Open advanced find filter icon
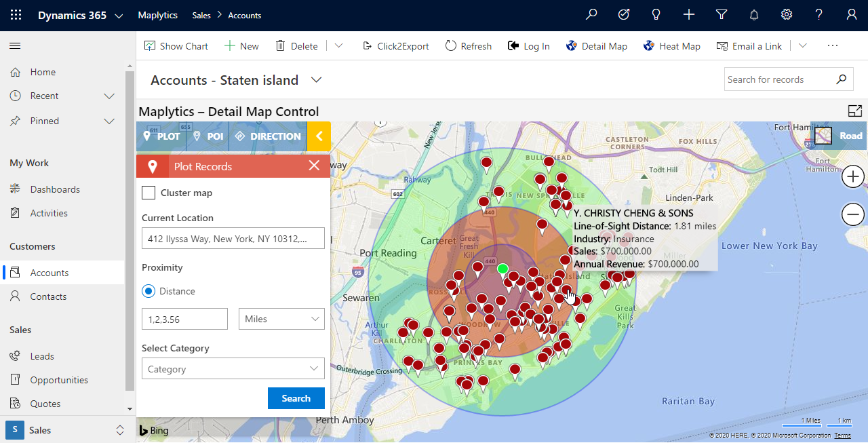 [x=722, y=15]
